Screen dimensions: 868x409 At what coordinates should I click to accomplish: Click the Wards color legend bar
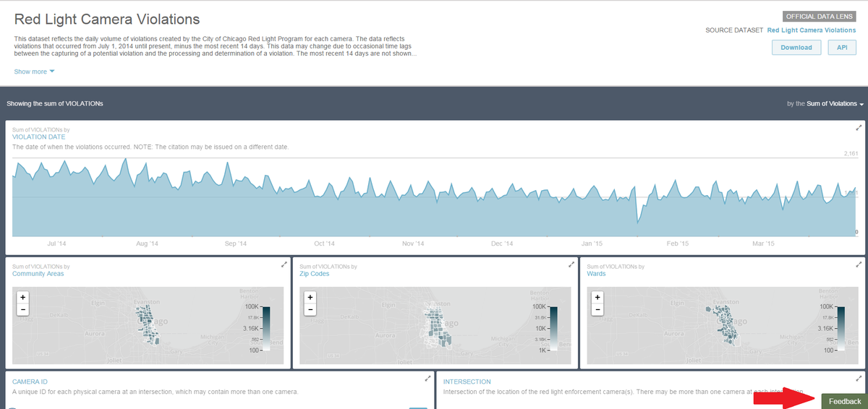click(x=841, y=329)
